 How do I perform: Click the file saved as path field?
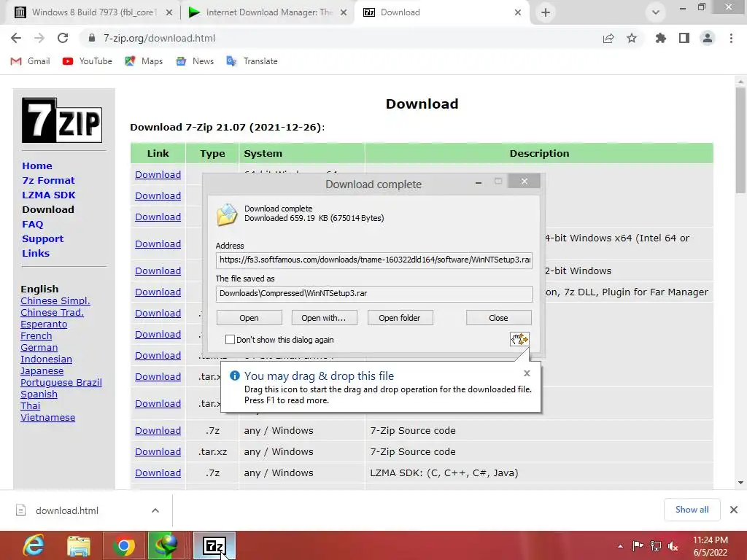[x=374, y=293]
